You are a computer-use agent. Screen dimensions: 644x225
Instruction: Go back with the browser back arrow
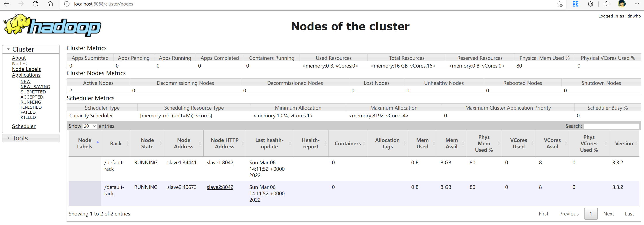pyautogui.click(x=6, y=4)
